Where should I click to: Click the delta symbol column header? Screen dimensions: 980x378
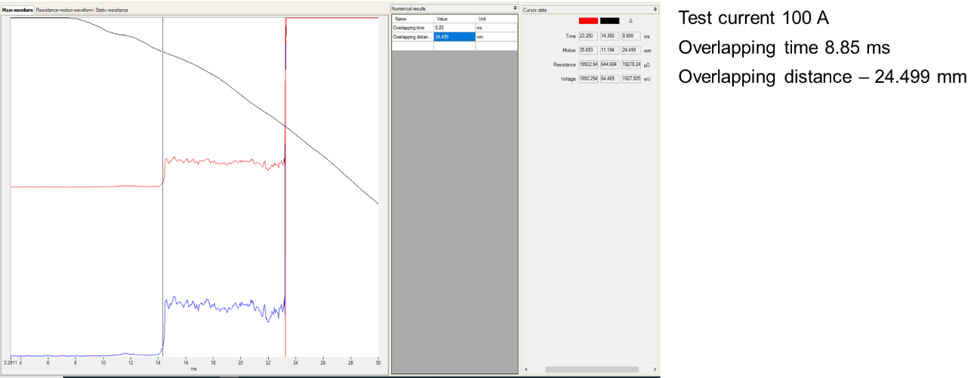click(630, 20)
